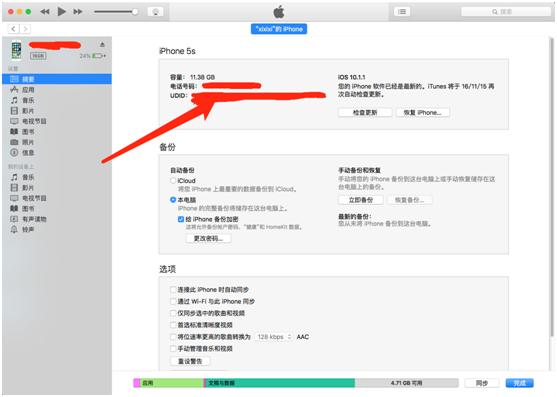Viewport: 557px width, 397px height.
Task: Enable 通过 Wi-Fi 与此 iPhone 同步 checkbox
Action: [x=173, y=301]
